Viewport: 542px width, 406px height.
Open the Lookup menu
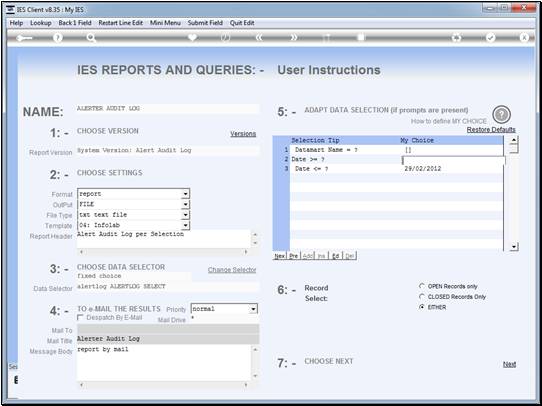pos(41,23)
